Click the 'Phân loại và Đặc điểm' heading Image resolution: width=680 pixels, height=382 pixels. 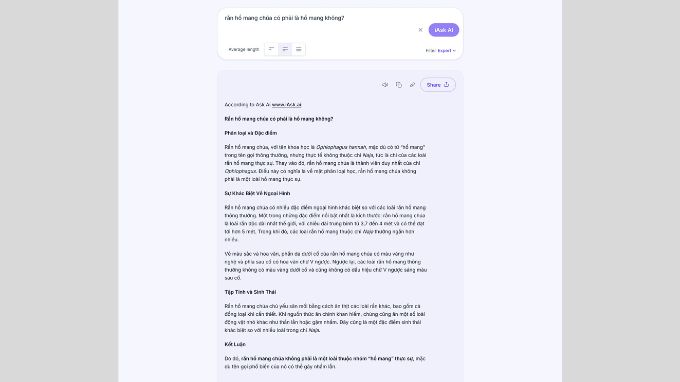click(x=251, y=133)
